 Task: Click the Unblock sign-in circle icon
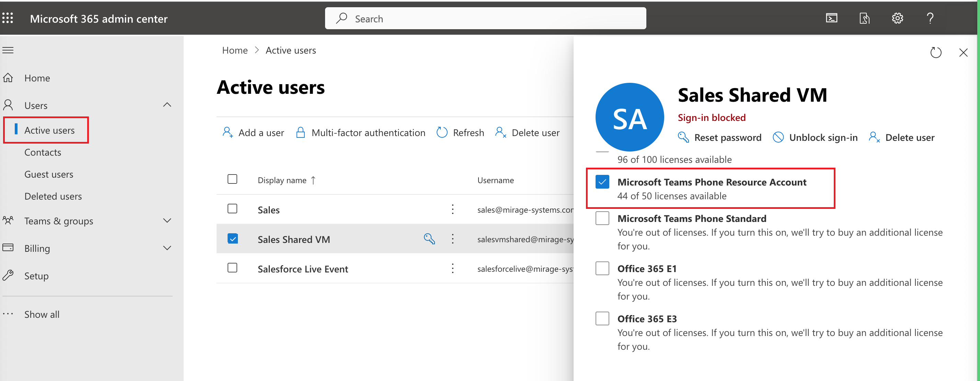click(778, 137)
